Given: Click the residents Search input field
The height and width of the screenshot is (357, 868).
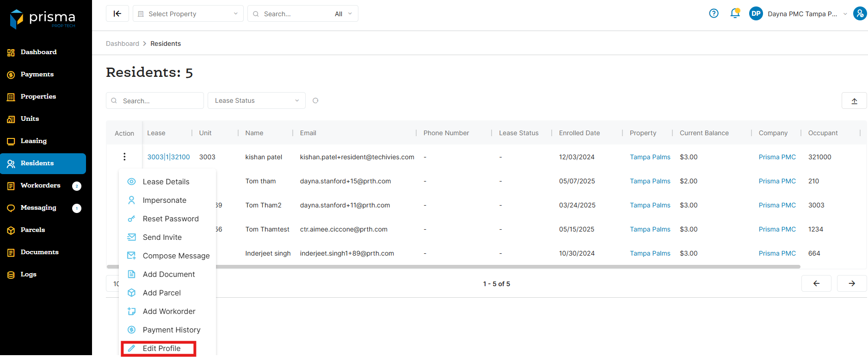Looking at the screenshot, I should point(160,101).
